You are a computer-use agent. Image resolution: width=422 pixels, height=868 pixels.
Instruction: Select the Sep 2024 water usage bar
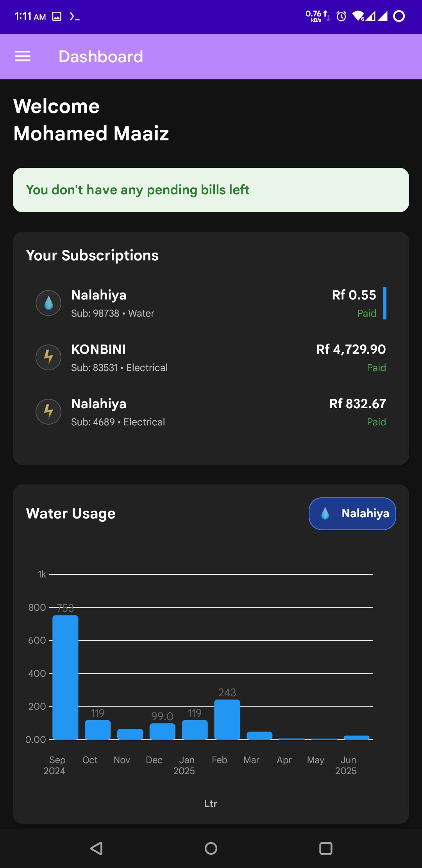pos(65,677)
